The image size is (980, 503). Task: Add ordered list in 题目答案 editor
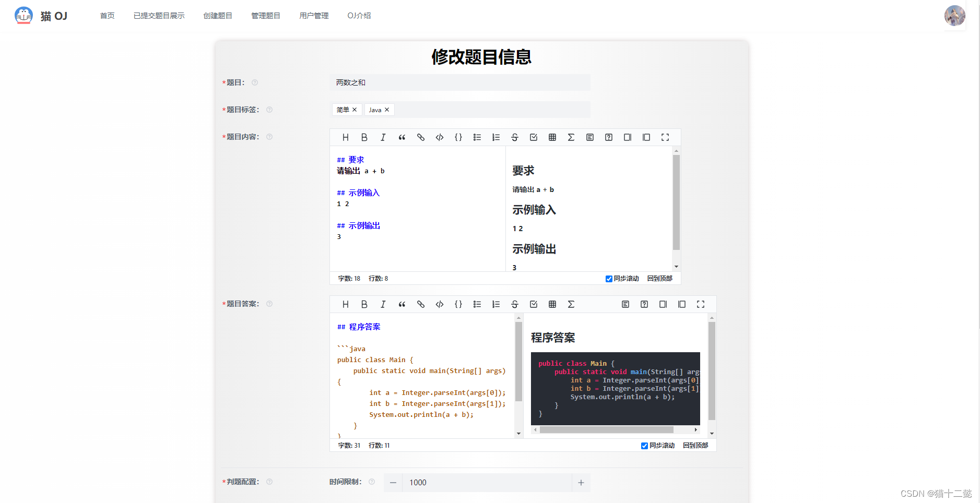coord(496,304)
